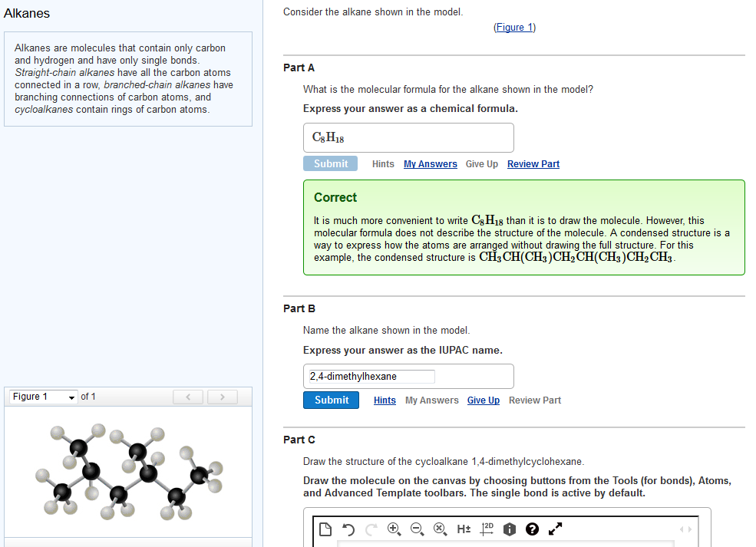Screen dimensions: 756x547
Task: Click the undo arrow in drawing toolbar
Action: (348, 529)
